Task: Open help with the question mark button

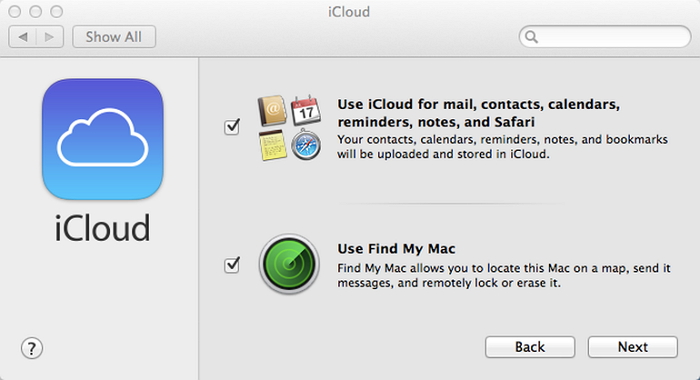Action: tap(32, 348)
